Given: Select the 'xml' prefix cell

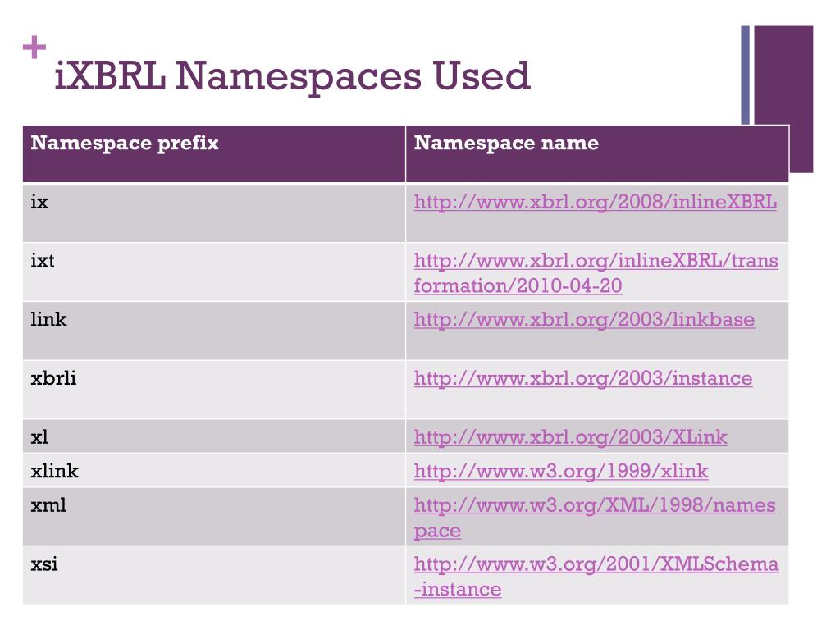Looking at the screenshot, I should [x=214, y=517].
